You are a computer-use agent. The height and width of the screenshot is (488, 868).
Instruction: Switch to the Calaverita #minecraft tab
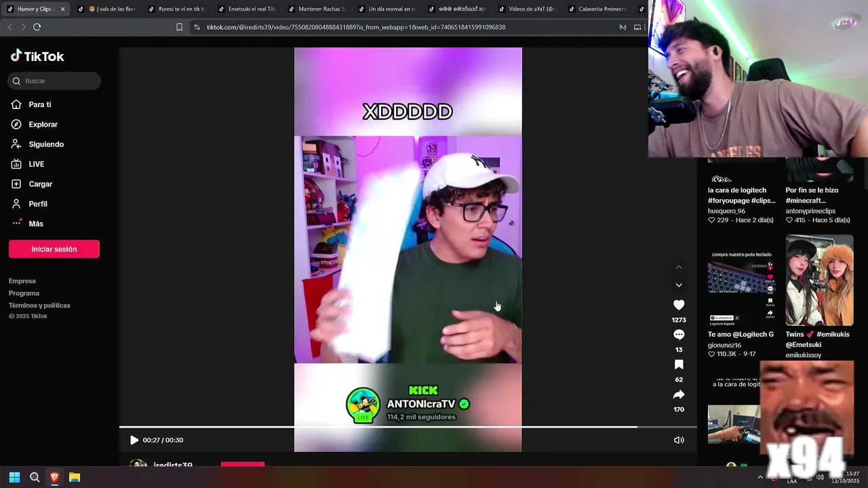tap(598, 9)
